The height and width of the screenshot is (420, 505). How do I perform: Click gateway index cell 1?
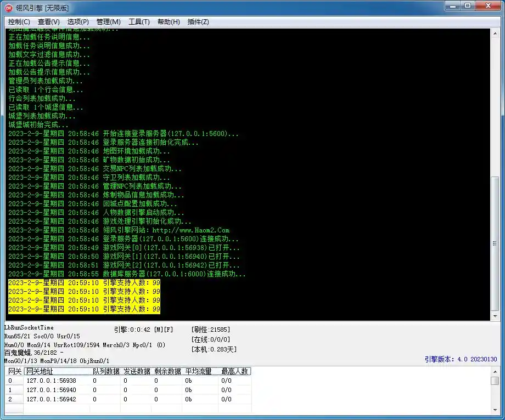click(x=14, y=390)
